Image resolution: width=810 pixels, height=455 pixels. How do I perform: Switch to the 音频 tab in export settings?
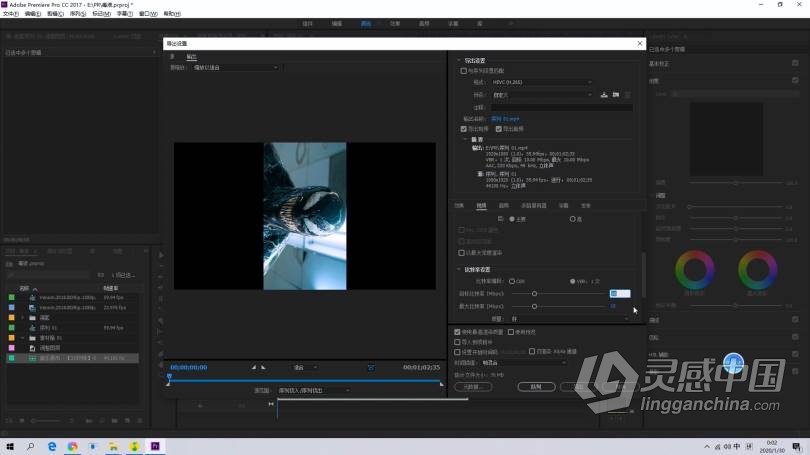(x=503, y=206)
